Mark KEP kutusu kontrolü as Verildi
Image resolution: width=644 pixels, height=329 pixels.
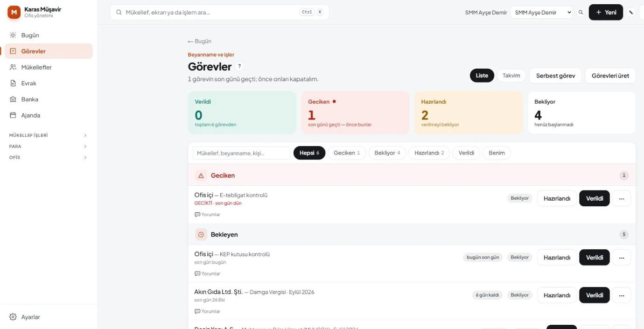(x=595, y=258)
